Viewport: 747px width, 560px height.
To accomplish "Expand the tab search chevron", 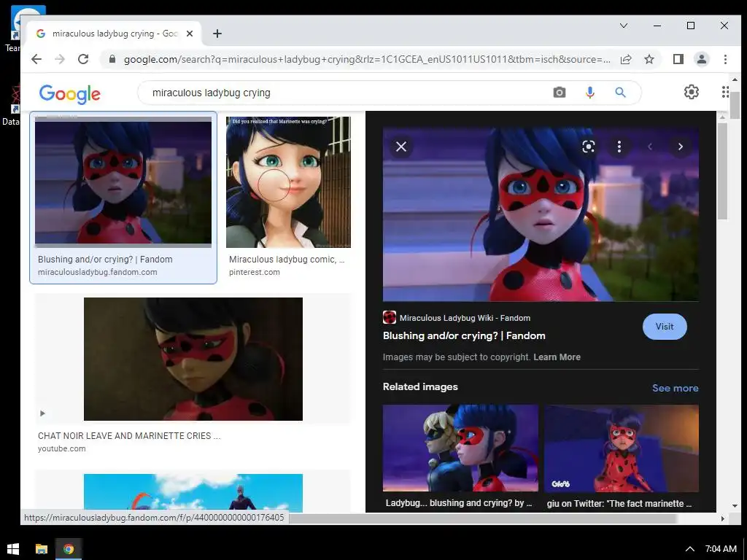I will coord(623,26).
